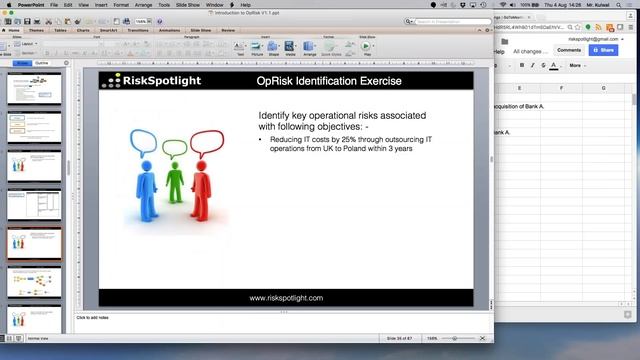Open the Play button dropdown arrow
This screenshot has height=360, width=640.
[373, 47]
